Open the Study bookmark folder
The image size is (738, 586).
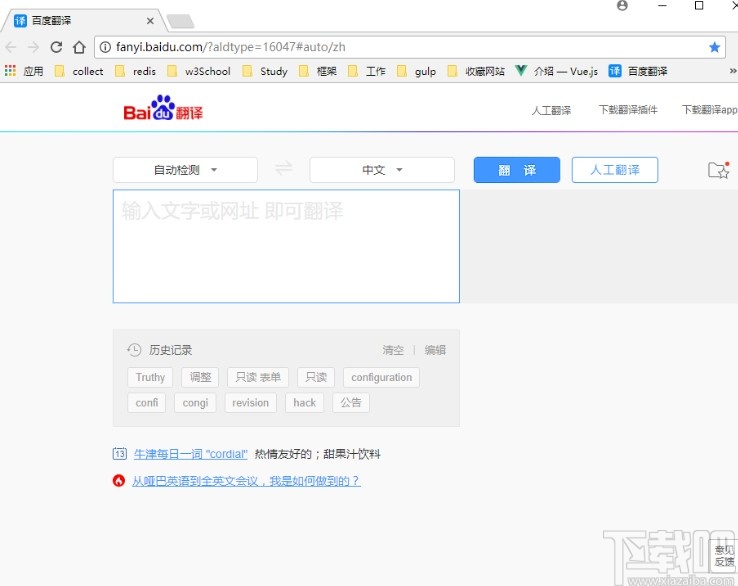coord(265,71)
